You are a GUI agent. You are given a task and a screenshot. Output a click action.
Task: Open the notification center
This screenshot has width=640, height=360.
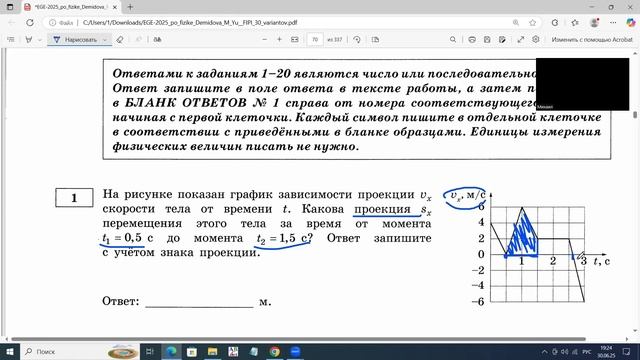pos(627,352)
